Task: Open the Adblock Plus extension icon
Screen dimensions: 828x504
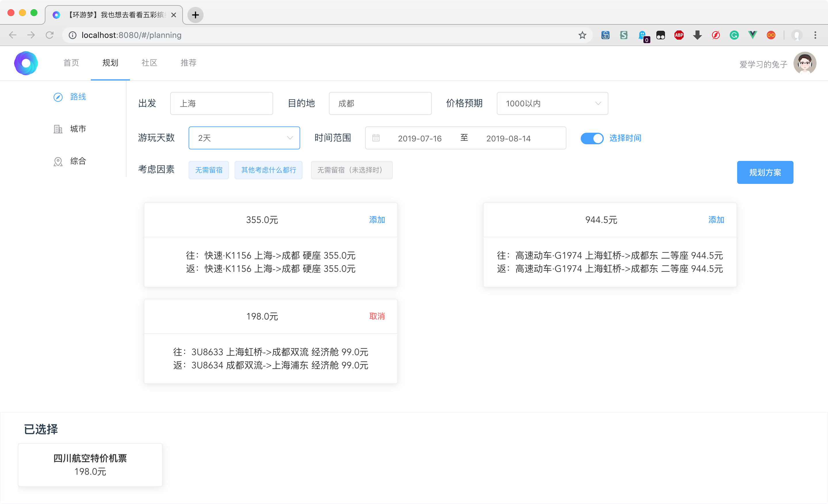Action: [x=679, y=35]
